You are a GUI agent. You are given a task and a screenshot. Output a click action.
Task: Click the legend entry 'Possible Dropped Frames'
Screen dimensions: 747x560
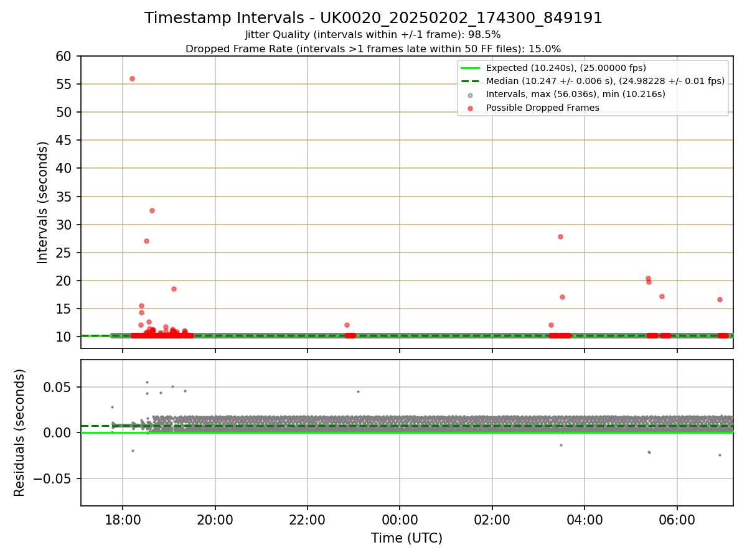[x=542, y=108]
